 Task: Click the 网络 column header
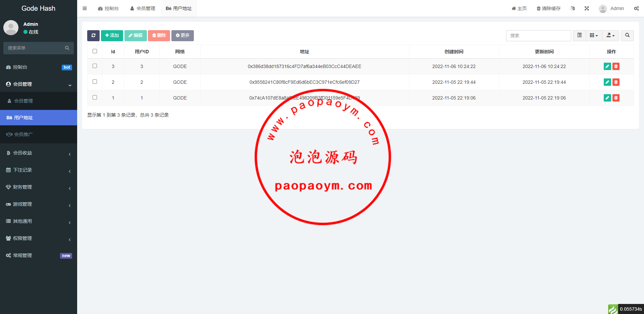tap(180, 52)
